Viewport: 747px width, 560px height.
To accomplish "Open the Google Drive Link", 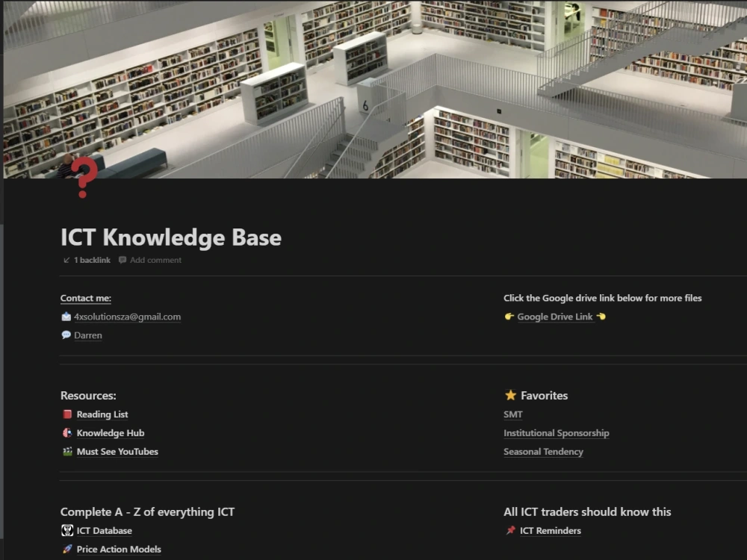I will [x=557, y=316].
